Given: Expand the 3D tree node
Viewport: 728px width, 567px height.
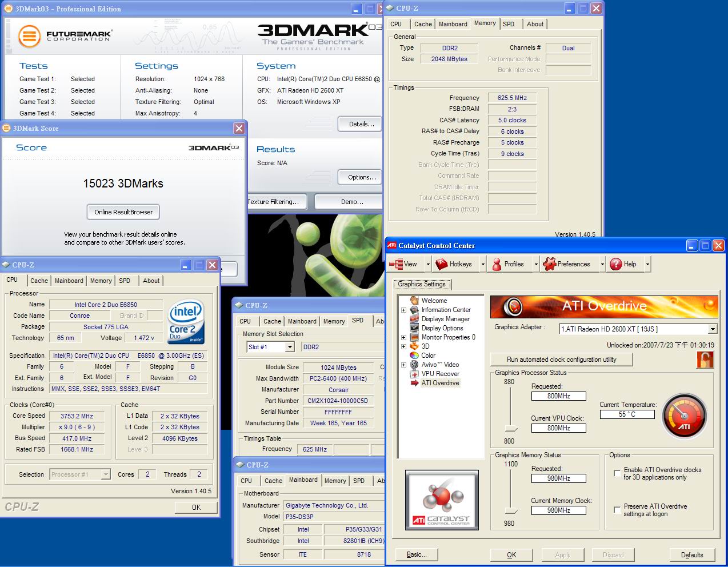Looking at the screenshot, I should click(403, 346).
